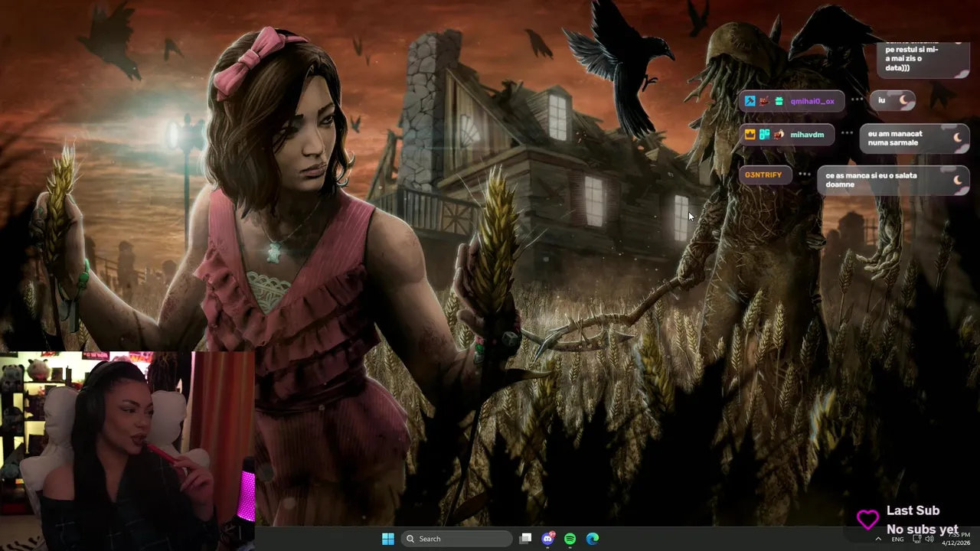The height and width of the screenshot is (551, 980).
Task: Open the Windows Start menu
Action: 388,539
